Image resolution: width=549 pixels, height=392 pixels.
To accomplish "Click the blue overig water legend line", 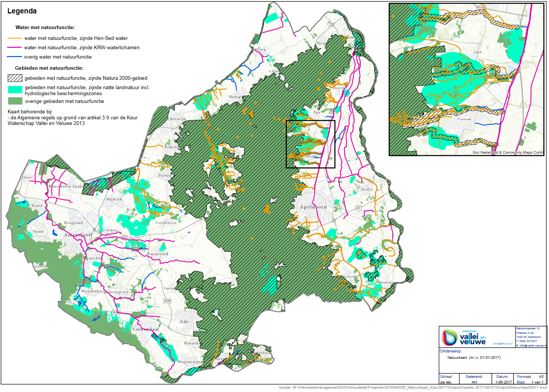I will [x=15, y=57].
